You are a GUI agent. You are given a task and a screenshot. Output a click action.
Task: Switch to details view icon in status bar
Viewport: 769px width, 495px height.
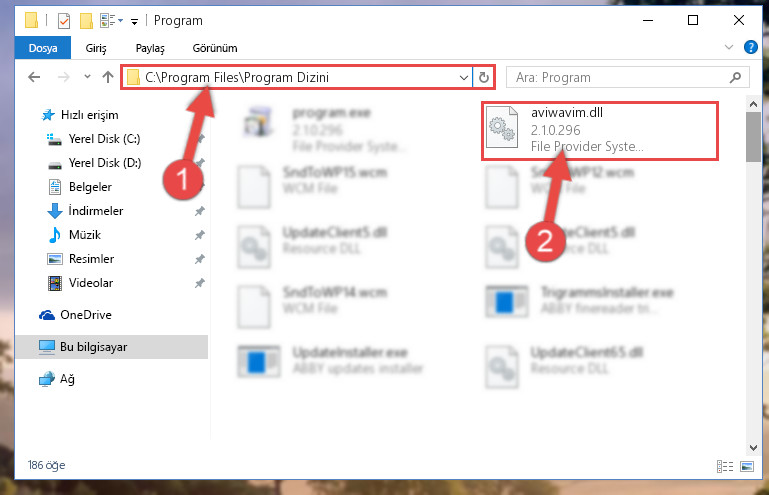(725, 466)
